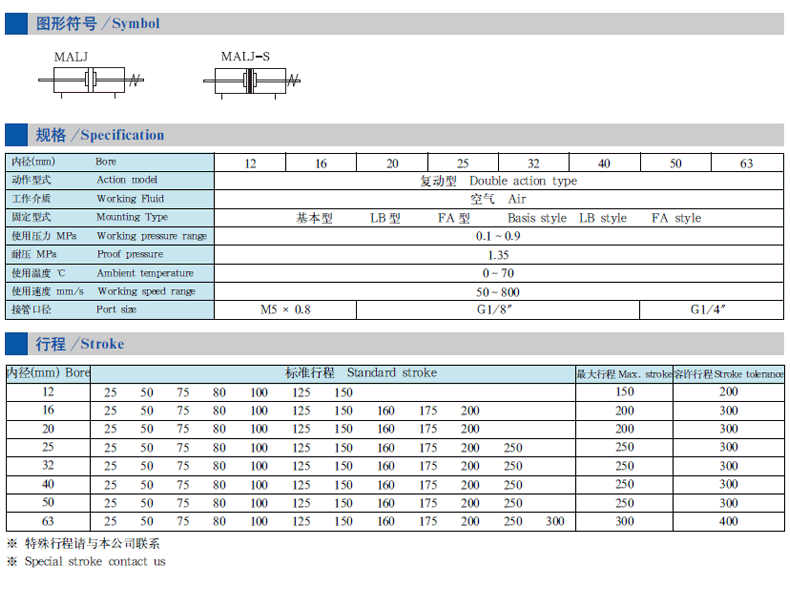This screenshot has width=790, height=597.
Task: Select the bore value 16 in Specification table
Action: point(321,163)
